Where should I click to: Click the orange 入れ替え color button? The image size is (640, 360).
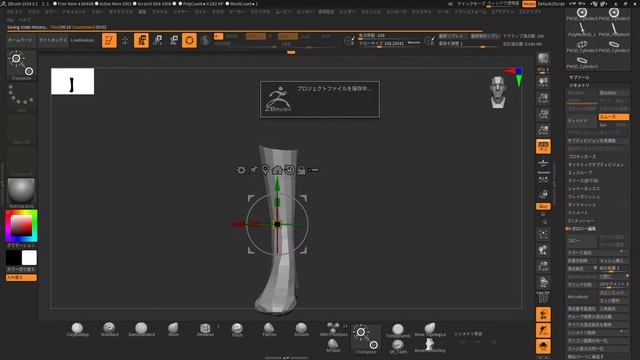21,278
